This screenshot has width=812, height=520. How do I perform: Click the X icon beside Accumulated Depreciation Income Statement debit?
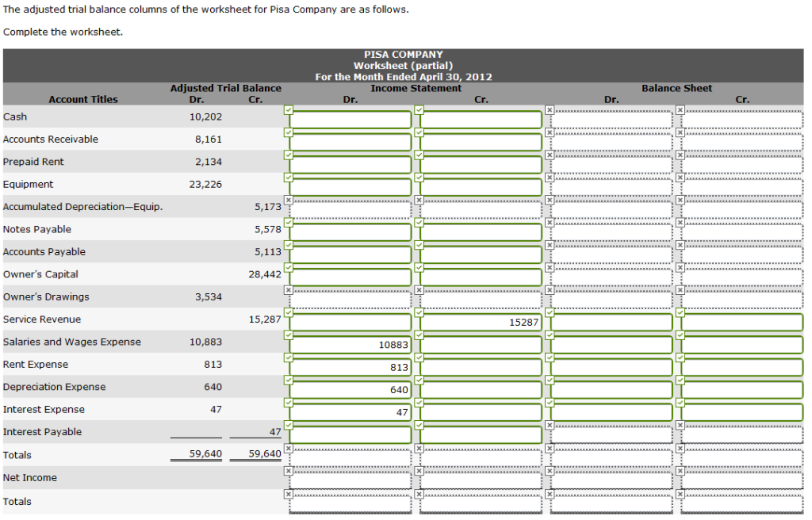(x=288, y=199)
